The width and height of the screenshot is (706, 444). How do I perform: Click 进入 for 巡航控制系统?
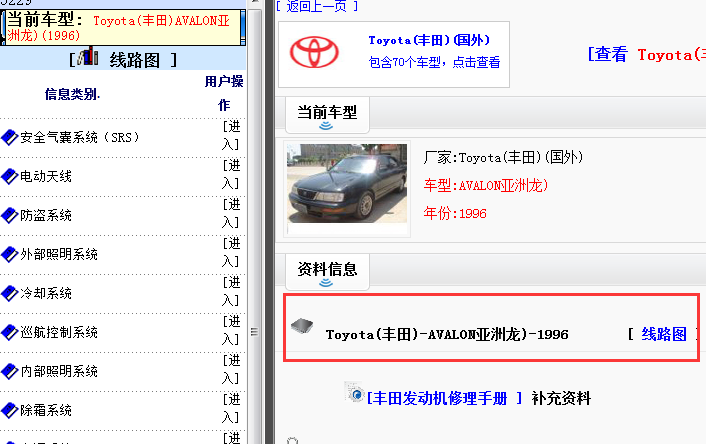(231, 330)
